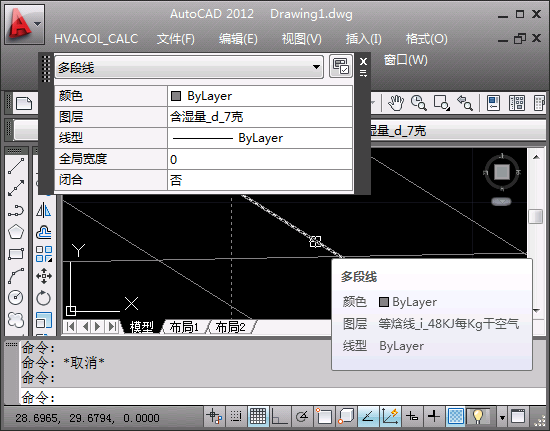
Task: Switch to the 模型 tab
Action: pos(141,327)
